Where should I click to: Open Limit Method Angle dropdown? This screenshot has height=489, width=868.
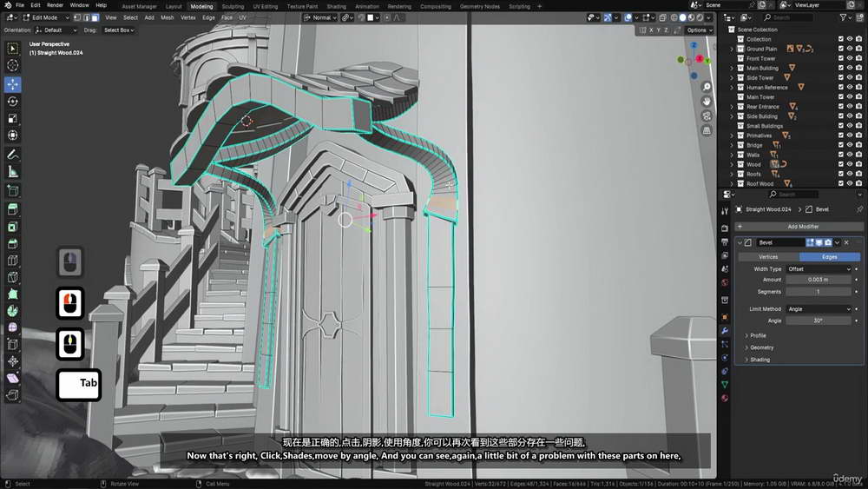819,309
